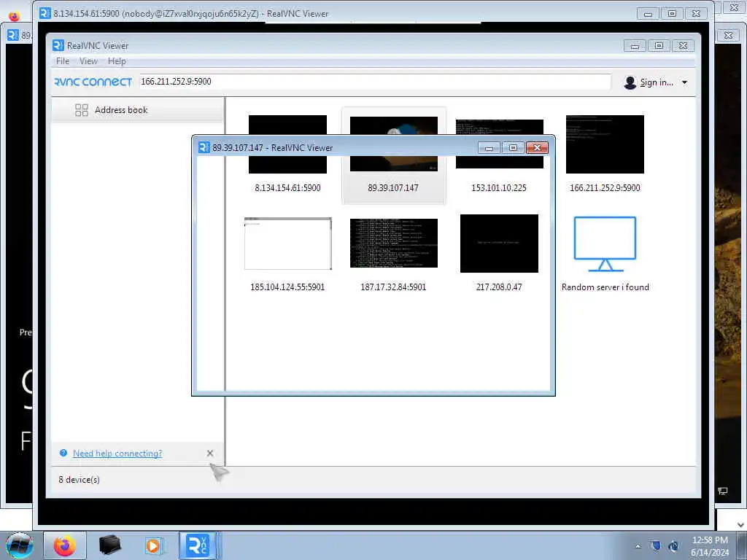This screenshot has width=747, height=560.
Task: Click the 153.101.10.225 device label
Action: pyautogui.click(x=499, y=187)
